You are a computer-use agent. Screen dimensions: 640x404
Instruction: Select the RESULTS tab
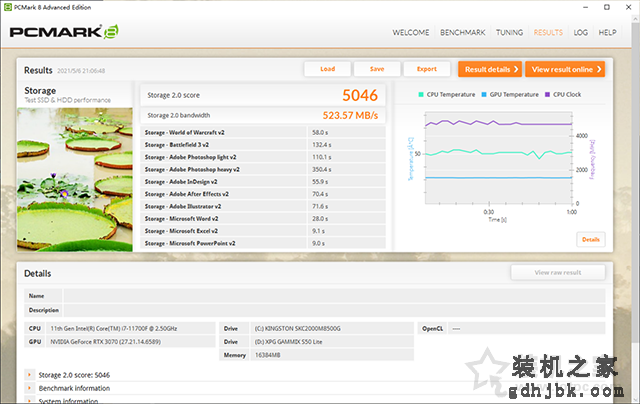tap(548, 32)
